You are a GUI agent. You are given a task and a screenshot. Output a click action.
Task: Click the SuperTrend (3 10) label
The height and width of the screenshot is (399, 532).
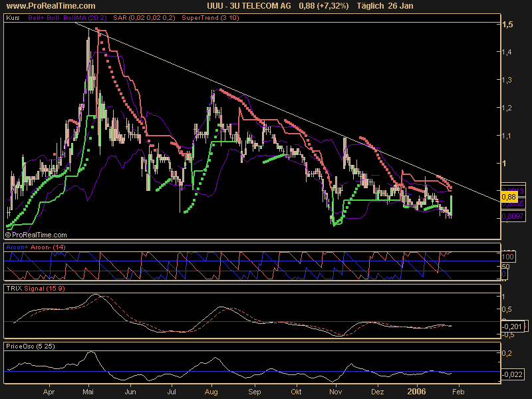click(210, 18)
